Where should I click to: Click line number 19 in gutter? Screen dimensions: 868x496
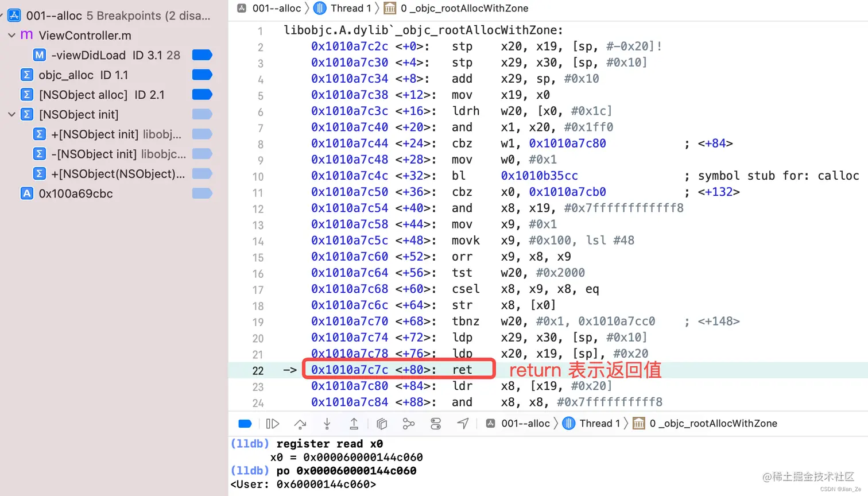tap(258, 322)
